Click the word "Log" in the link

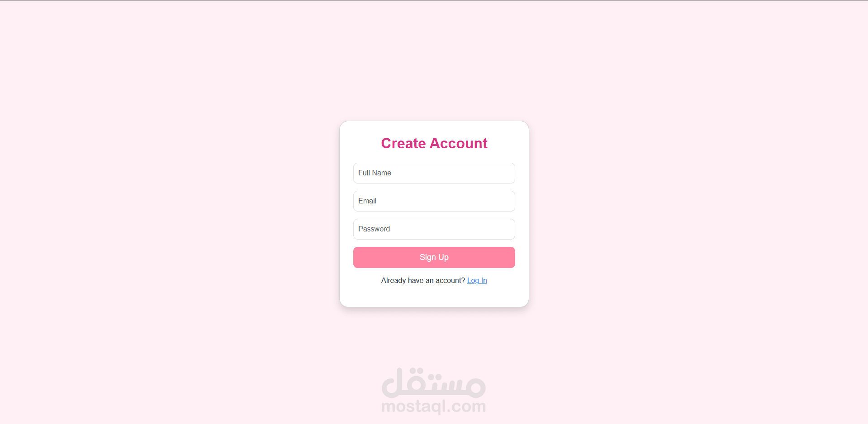click(473, 281)
